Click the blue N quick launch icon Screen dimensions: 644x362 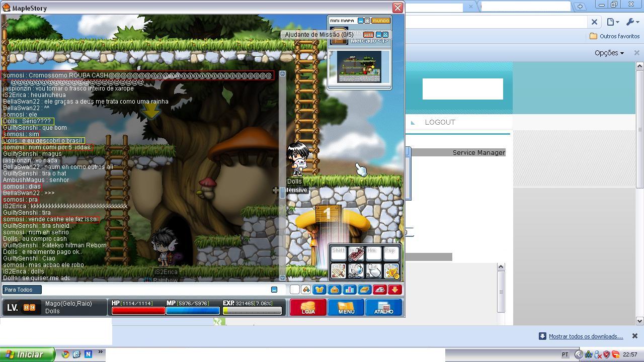(x=88, y=354)
